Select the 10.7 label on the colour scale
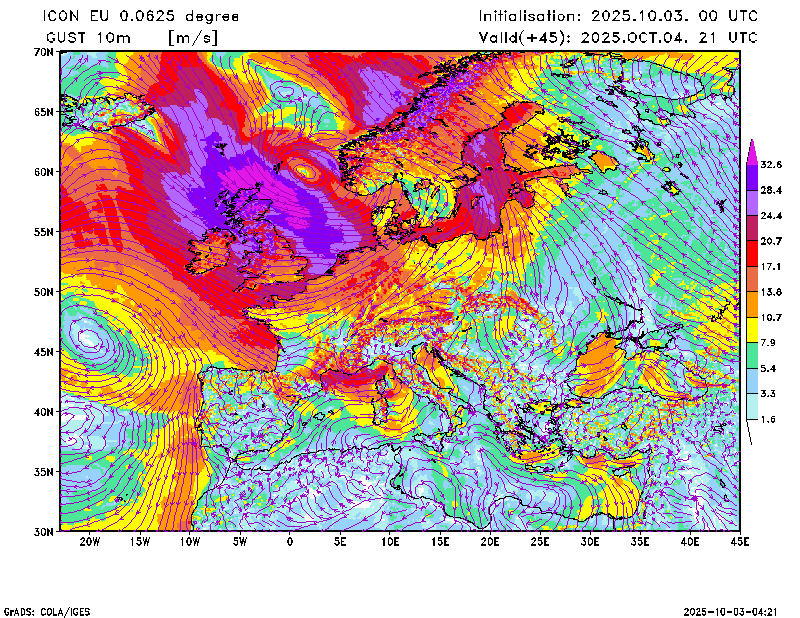800x618 pixels. pyautogui.click(x=771, y=317)
